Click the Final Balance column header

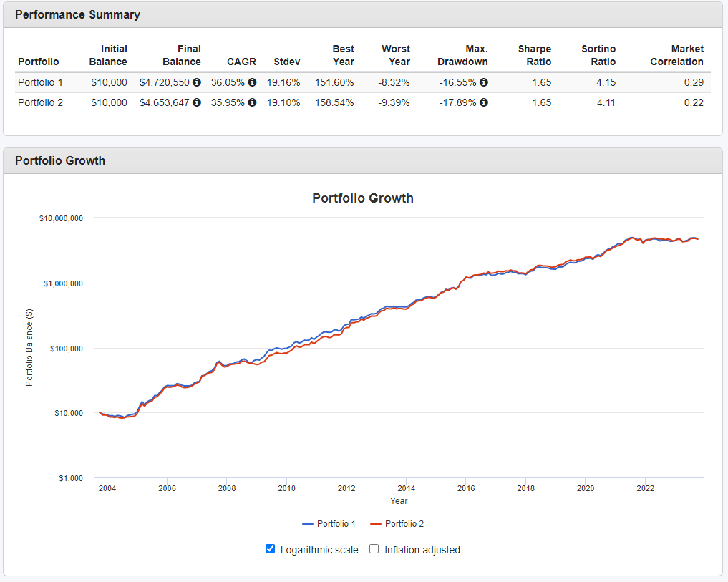point(182,55)
